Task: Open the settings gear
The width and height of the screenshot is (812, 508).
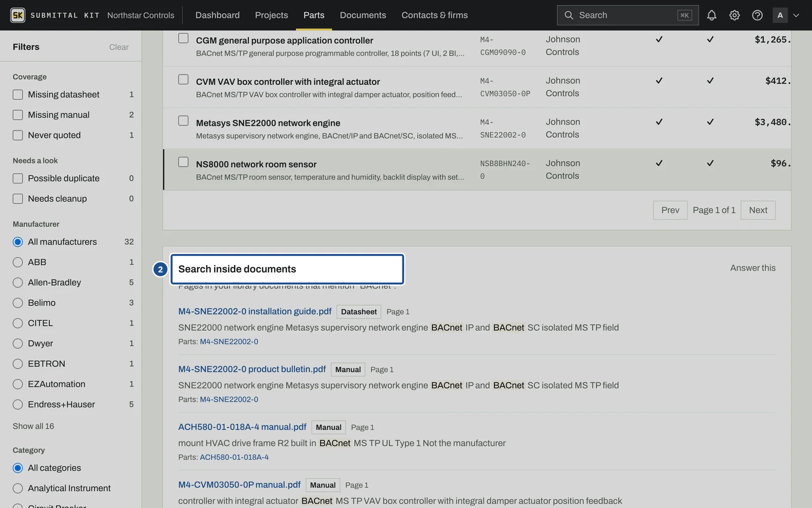Action: pos(734,15)
